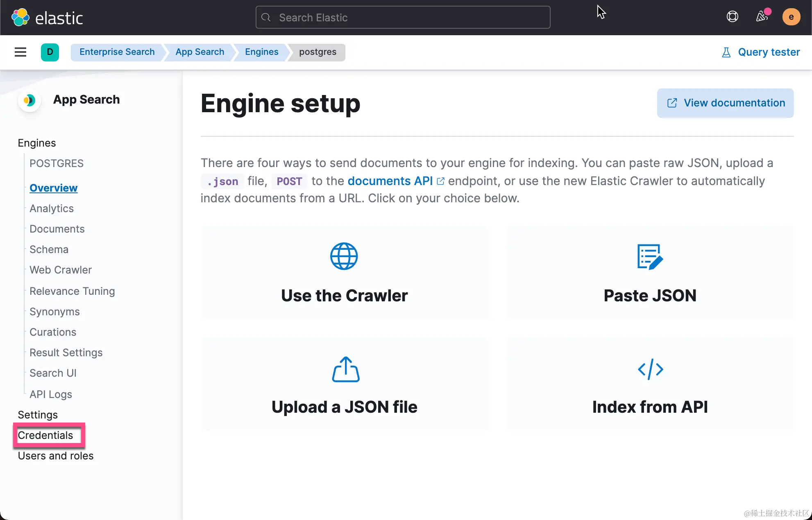This screenshot has height=520, width=812.
Task: Open the user avatar menu
Action: [x=791, y=17]
